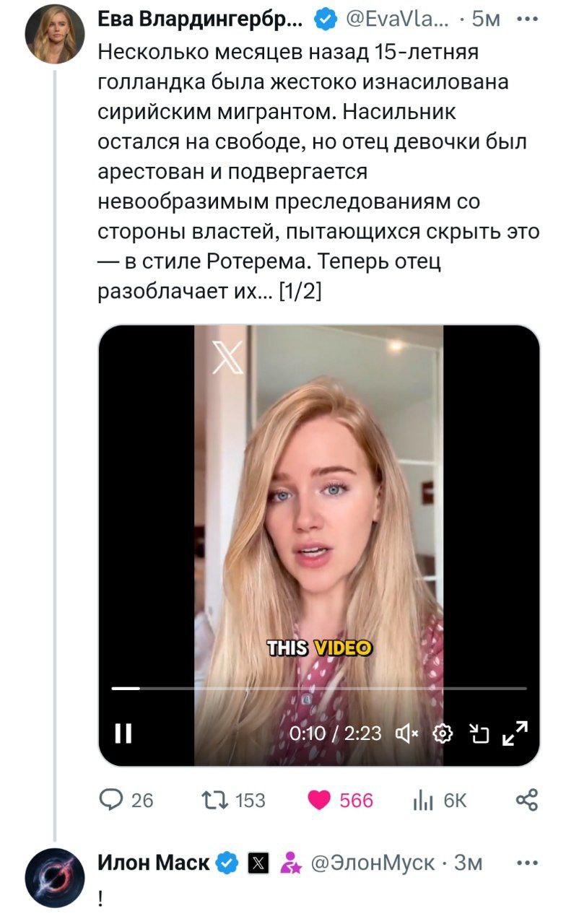The image size is (566, 924).
Task: Click the X logo watermark in the video
Action: pyautogui.click(x=227, y=357)
